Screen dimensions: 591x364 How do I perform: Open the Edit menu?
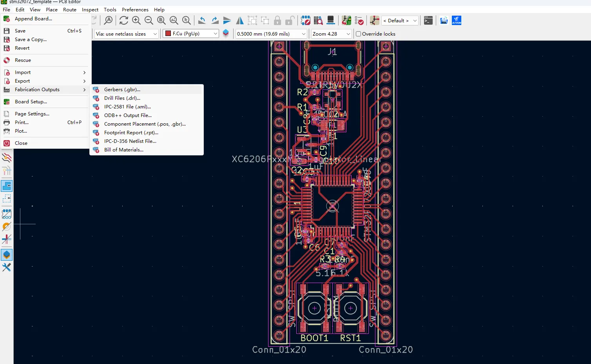point(20,9)
